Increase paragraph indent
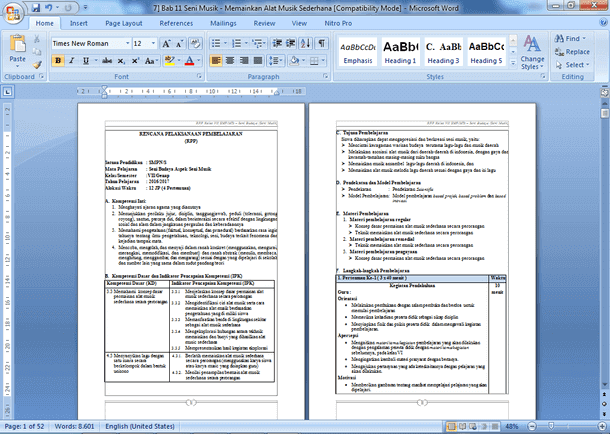The height and width of the screenshot is (434, 610). (291, 43)
